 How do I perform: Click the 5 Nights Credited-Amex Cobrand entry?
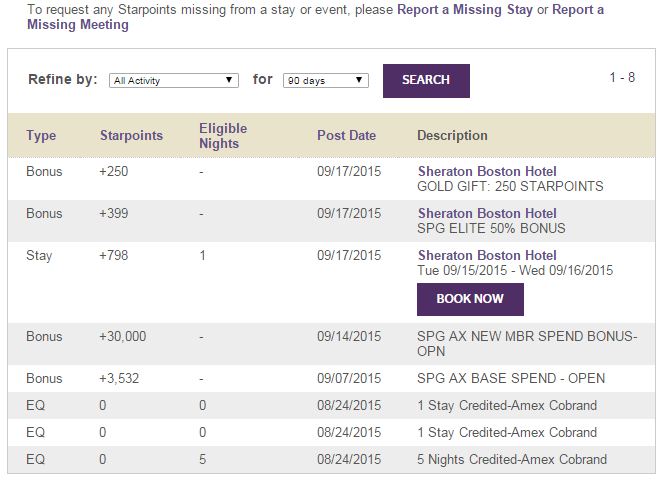point(511,460)
